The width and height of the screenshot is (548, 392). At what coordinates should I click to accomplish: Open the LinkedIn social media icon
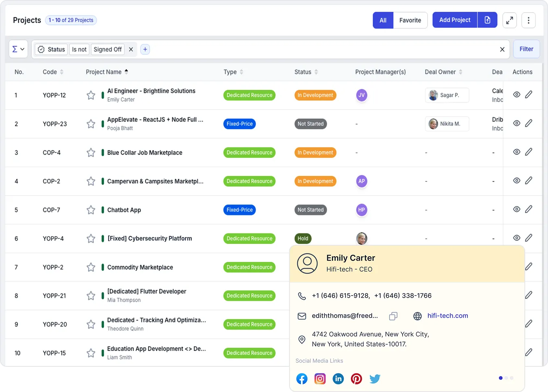click(338, 379)
